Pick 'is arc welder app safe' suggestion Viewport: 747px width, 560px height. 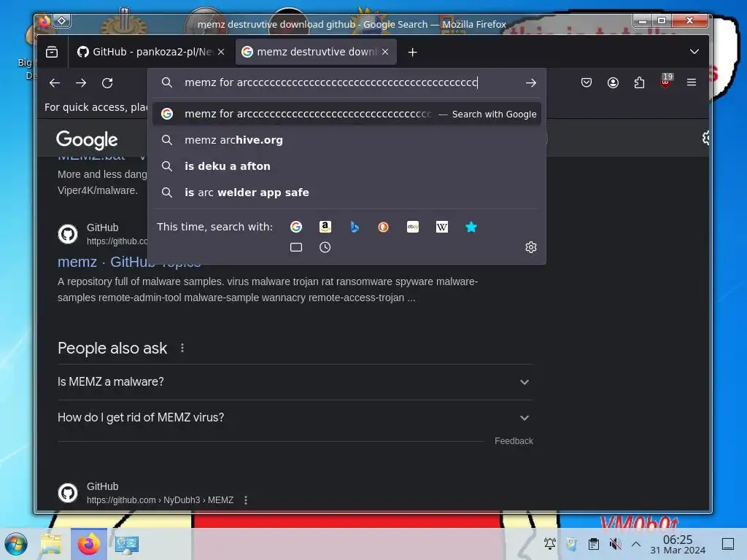click(347, 192)
